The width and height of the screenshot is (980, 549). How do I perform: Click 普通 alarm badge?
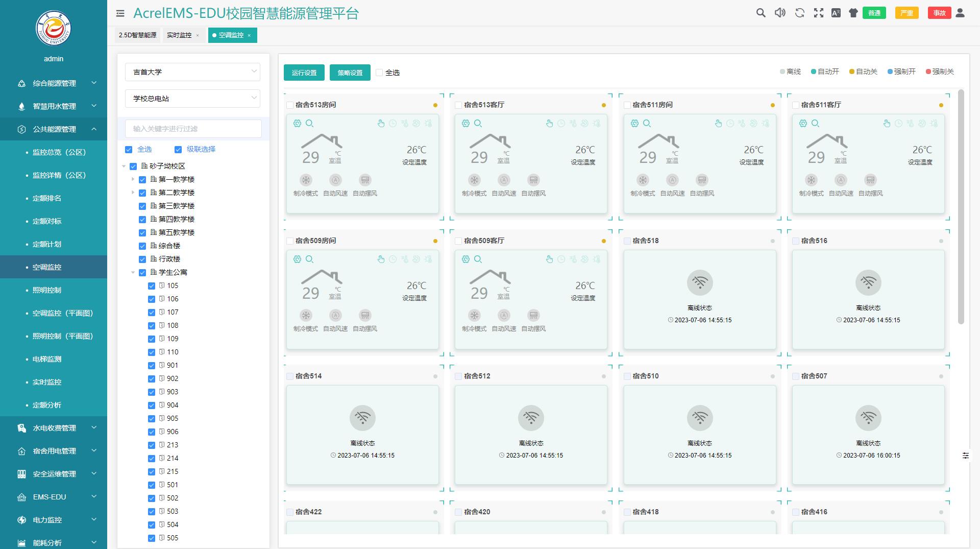874,13
